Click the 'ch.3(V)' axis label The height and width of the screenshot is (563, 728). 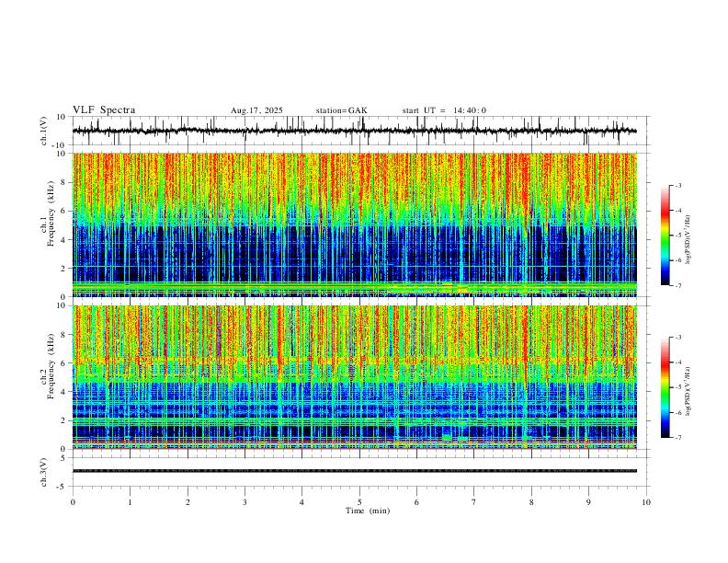pyautogui.click(x=44, y=472)
